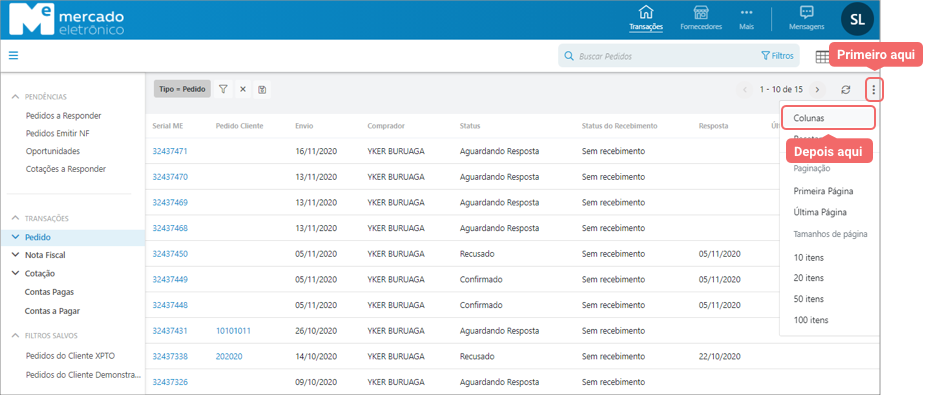Select Última Página in the menu

[x=820, y=212]
